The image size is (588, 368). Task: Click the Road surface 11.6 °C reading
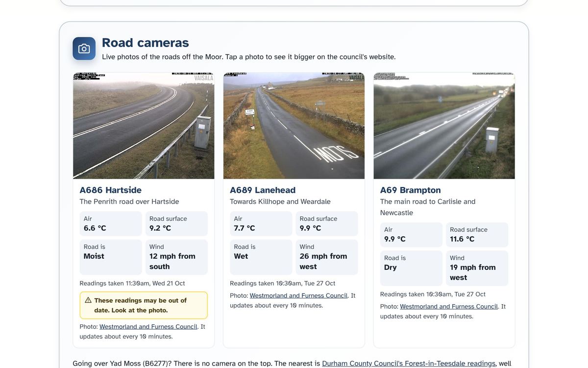(477, 235)
